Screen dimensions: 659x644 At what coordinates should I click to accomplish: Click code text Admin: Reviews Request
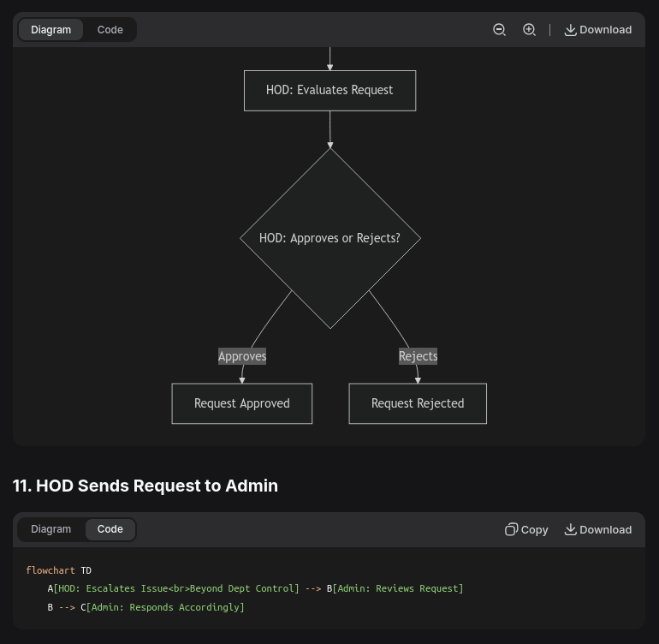click(x=398, y=588)
